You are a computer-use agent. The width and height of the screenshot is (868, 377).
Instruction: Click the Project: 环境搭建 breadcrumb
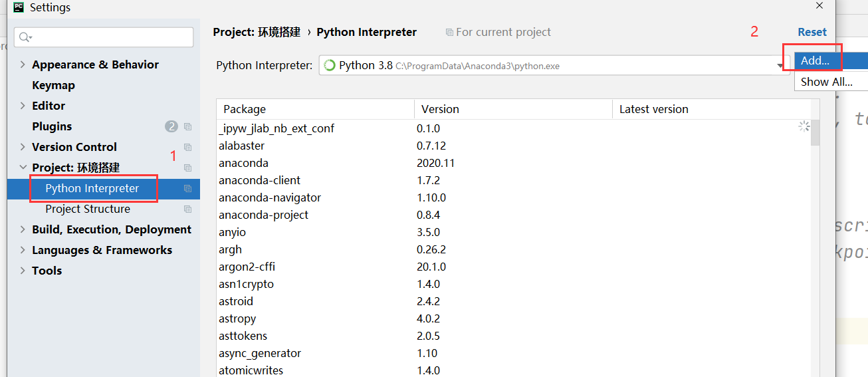(257, 32)
